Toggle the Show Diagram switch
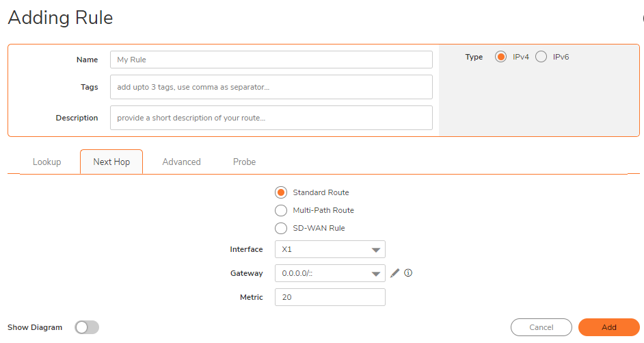This screenshot has height=343, width=644. 87,327
